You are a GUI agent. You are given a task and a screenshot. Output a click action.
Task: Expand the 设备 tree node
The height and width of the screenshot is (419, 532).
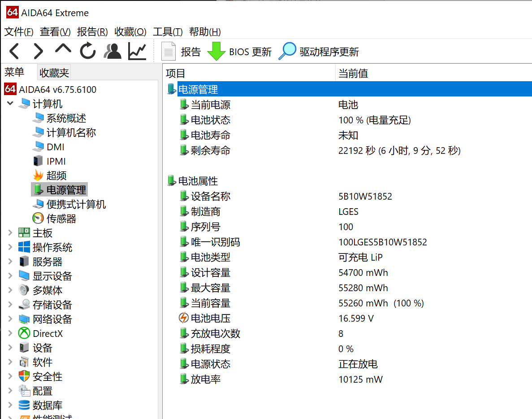pyautogui.click(x=10, y=348)
